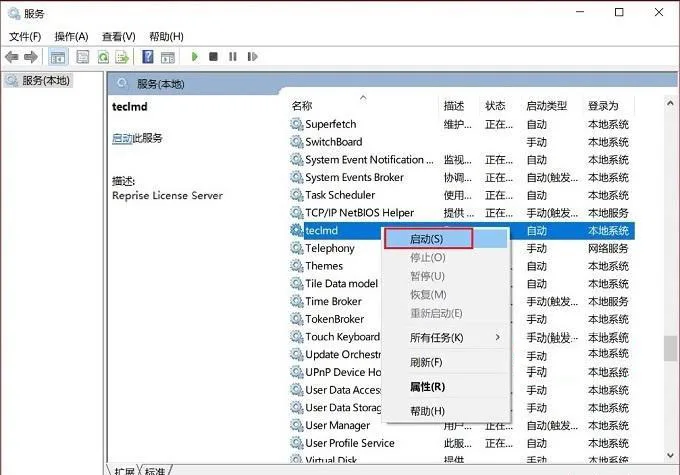Choose 属性(R) in the context menu

click(x=446, y=387)
